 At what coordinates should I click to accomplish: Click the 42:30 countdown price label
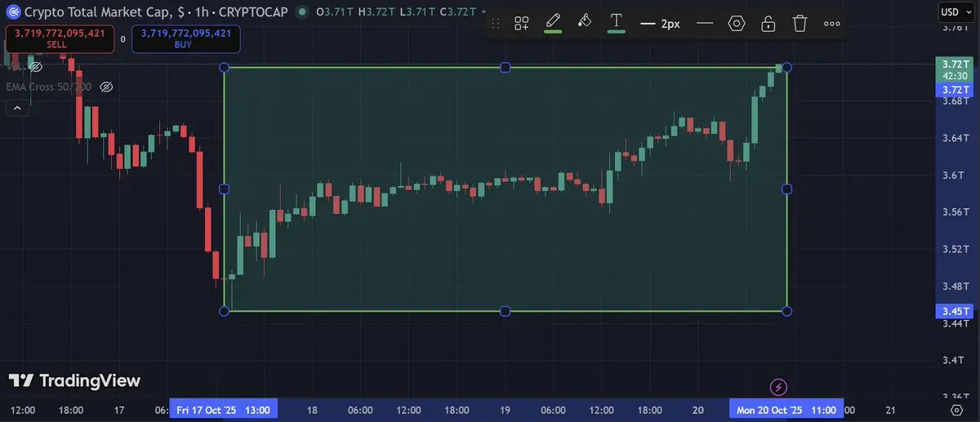tap(955, 75)
